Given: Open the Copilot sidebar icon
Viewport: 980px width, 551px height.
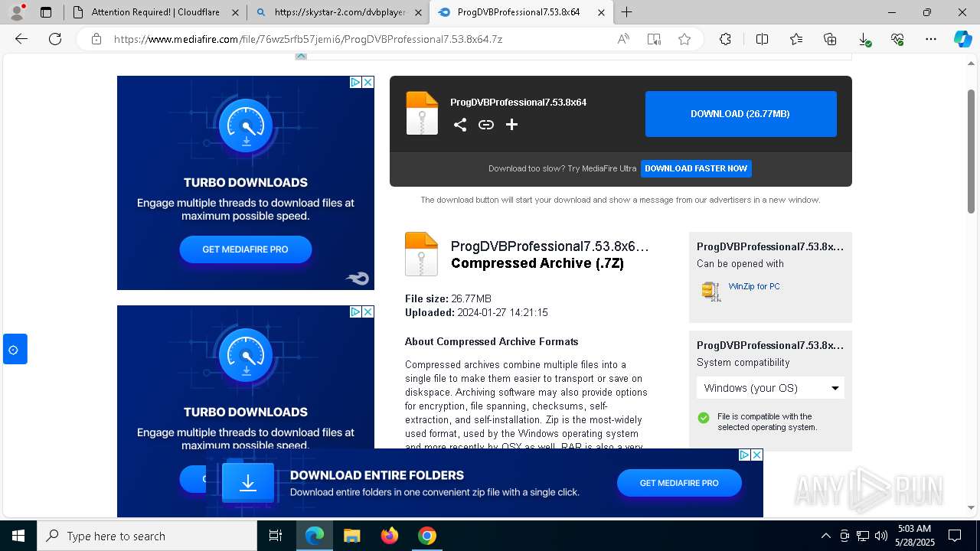Looking at the screenshot, I should coord(962,39).
